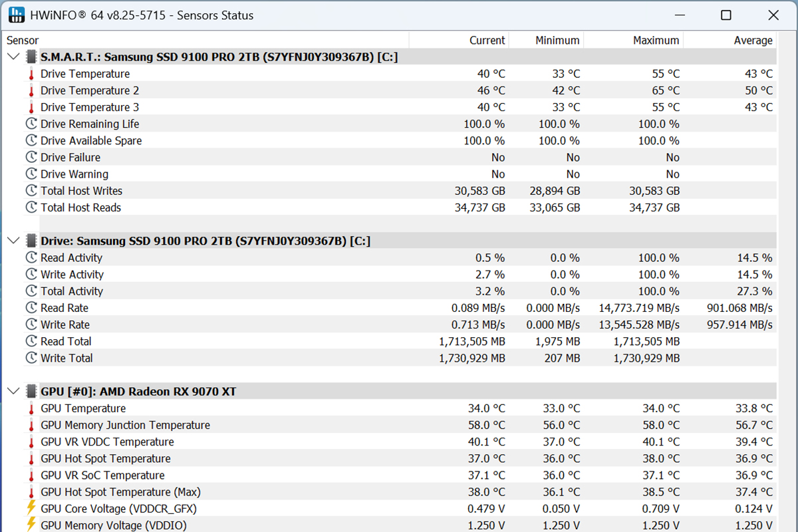Select the Total Activity sensor row
Image resolution: width=798 pixels, height=532 pixels.
tap(72, 291)
